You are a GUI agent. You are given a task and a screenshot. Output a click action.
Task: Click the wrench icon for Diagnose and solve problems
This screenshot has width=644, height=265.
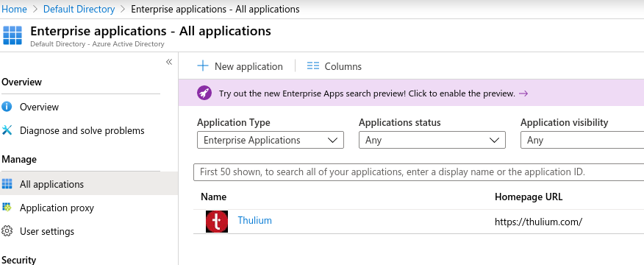(x=7, y=130)
